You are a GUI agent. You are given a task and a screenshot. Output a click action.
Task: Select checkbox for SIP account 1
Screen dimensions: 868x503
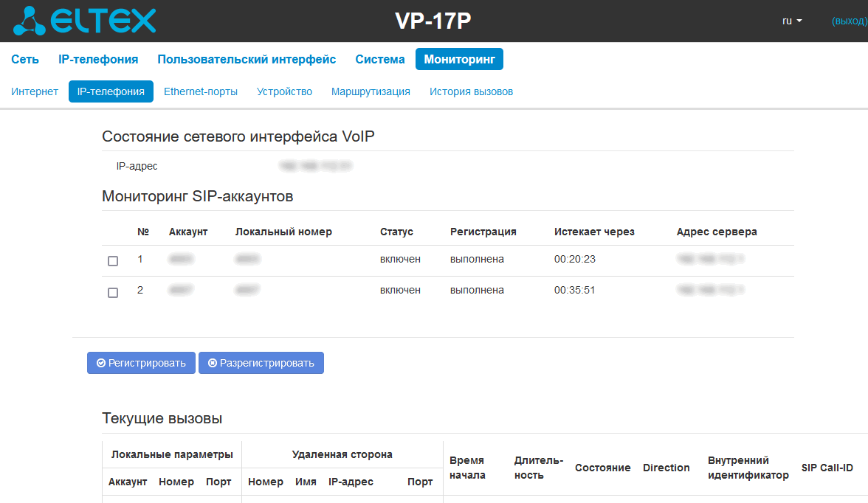click(x=113, y=260)
